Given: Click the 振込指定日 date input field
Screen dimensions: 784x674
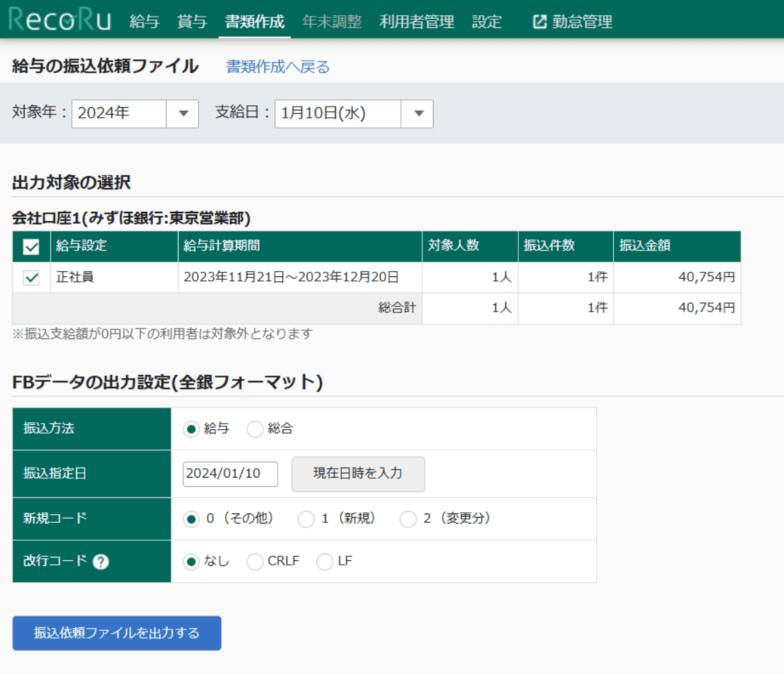Looking at the screenshot, I should (230, 474).
